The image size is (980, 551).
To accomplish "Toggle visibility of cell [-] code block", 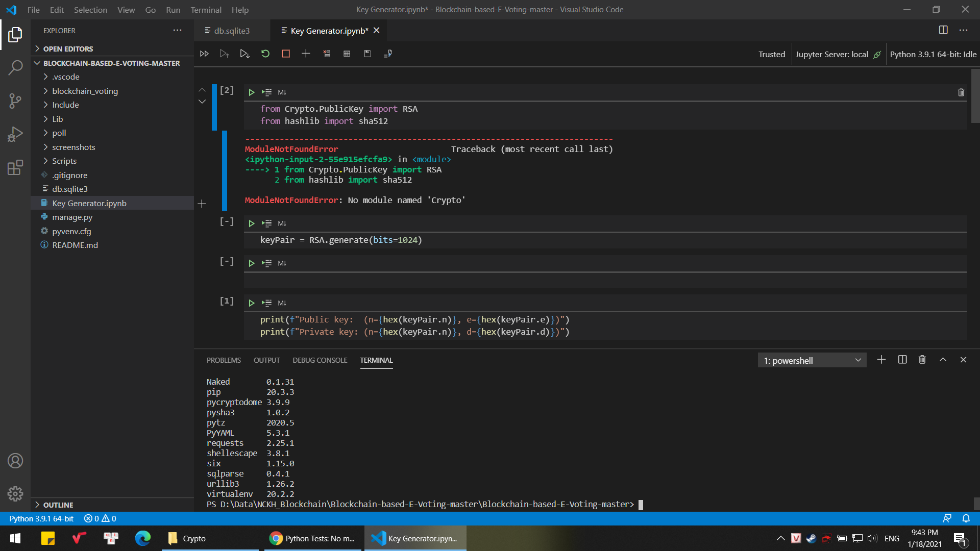I will 227,221.
